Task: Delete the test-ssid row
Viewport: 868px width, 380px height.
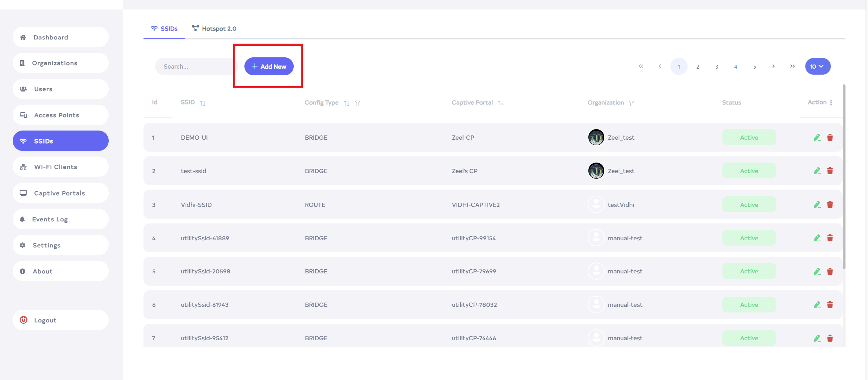Action: [x=830, y=171]
